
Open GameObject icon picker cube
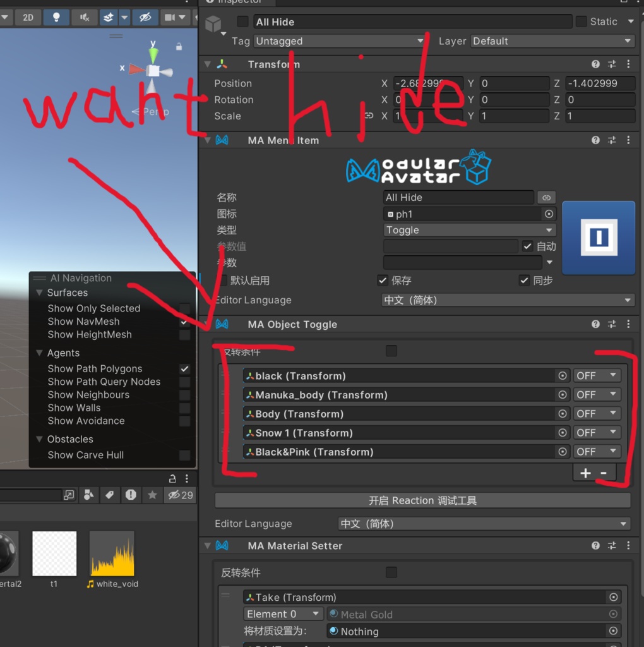pos(213,24)
